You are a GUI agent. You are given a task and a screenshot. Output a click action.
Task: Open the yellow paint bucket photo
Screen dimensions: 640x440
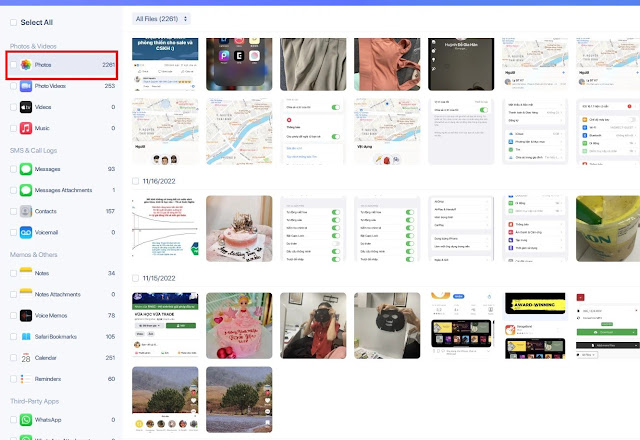[x=608, y=229]
